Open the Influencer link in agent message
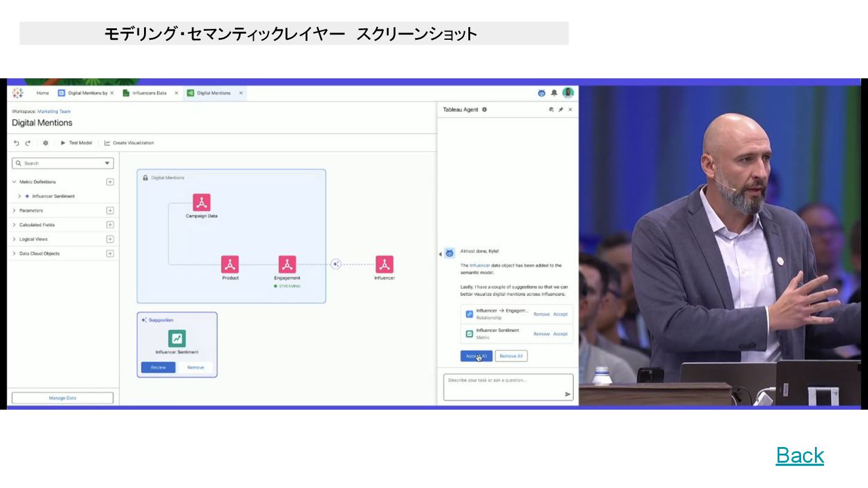Image resolution: width=868 pixels, height=488 pixels. coord(479,265)
